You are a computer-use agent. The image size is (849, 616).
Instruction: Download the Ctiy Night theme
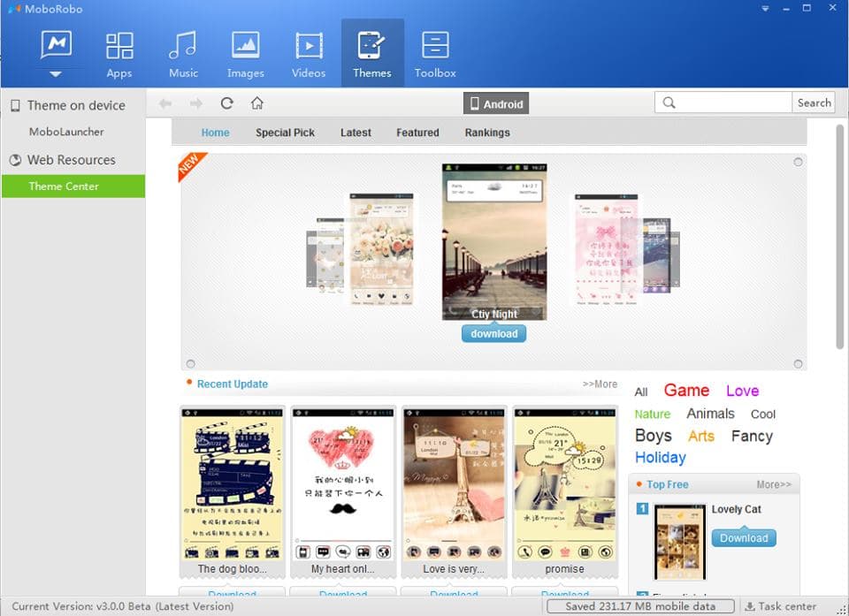pos(493,333)
